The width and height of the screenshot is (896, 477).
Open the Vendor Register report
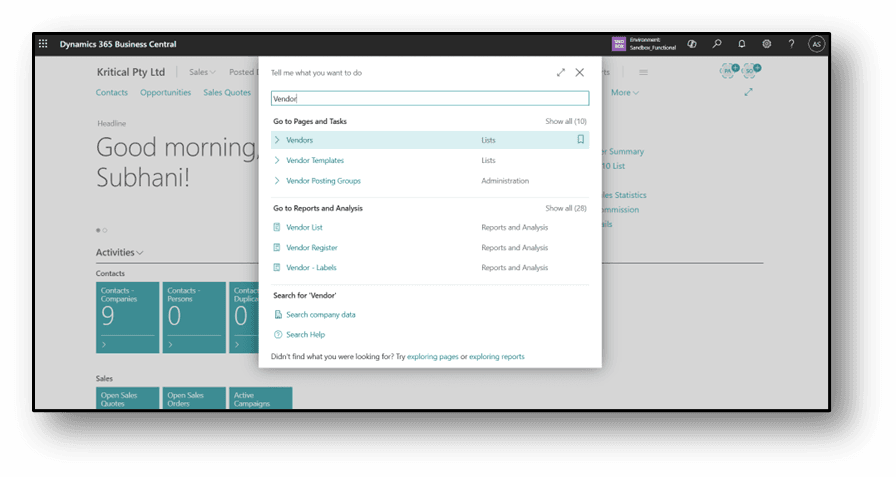point(312,248)
